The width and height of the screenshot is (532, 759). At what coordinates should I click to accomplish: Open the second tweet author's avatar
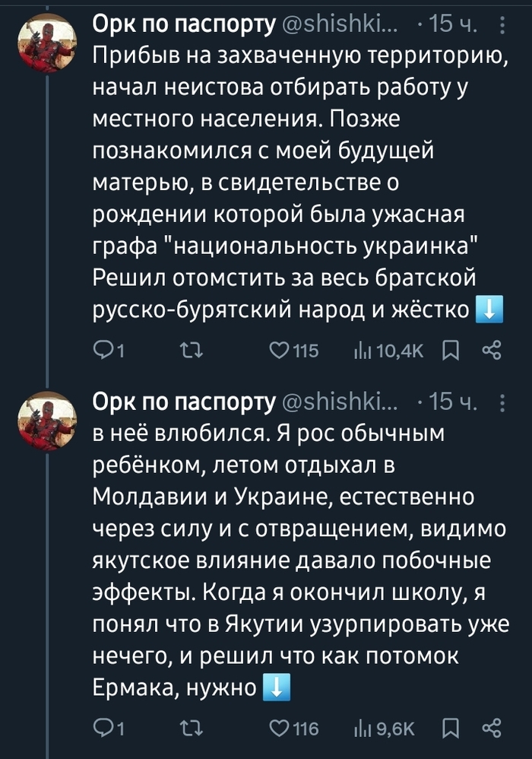pyautogui.click(x=47, y=419)
